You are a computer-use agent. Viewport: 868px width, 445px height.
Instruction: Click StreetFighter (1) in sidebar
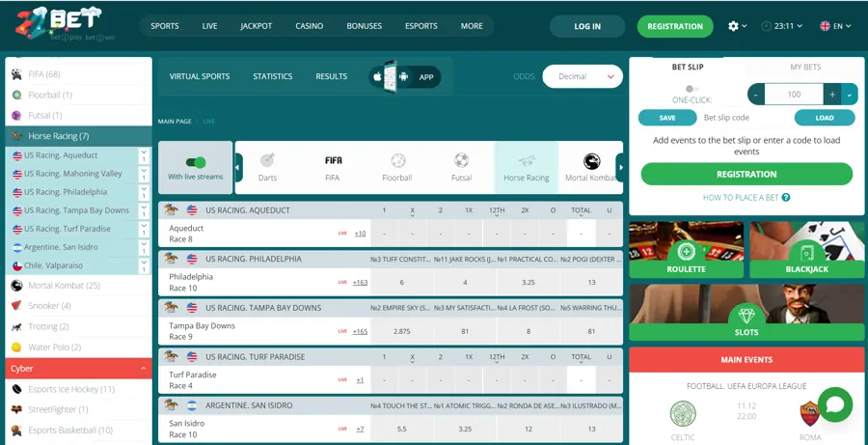[x=79, y=409]
